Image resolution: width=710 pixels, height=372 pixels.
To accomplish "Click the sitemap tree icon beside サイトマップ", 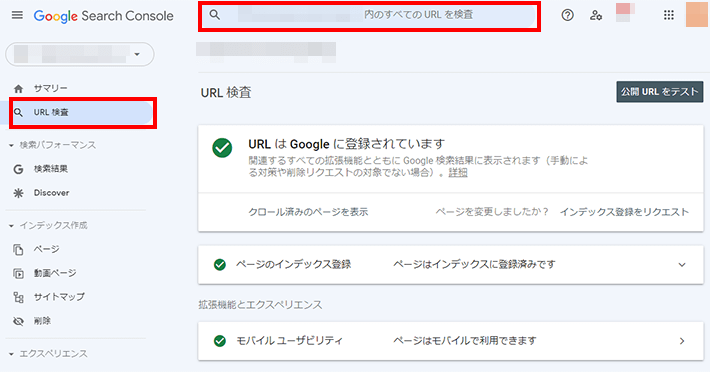I will tap(18, 297).
